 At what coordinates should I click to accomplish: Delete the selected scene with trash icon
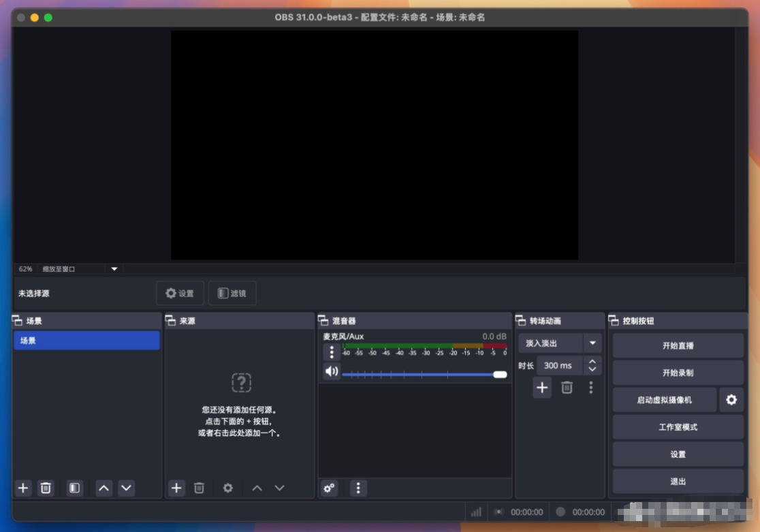46,488
